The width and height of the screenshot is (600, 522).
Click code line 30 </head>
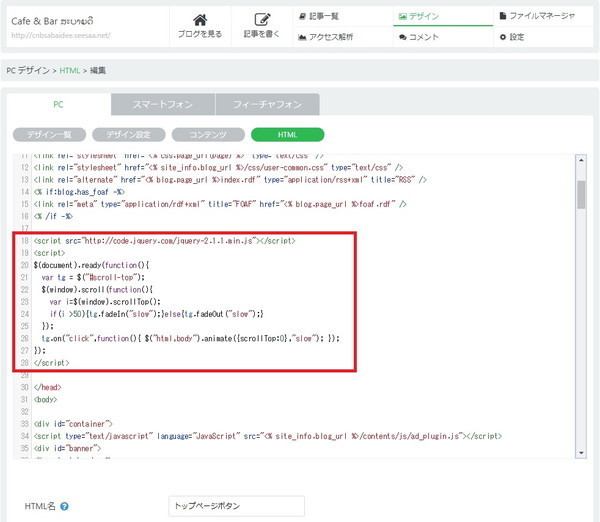click(47, 387)
